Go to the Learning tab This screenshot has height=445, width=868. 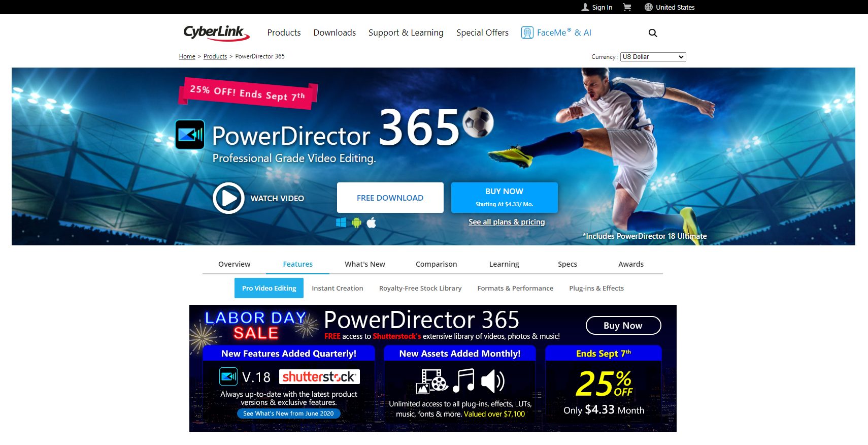pos(504,264)
